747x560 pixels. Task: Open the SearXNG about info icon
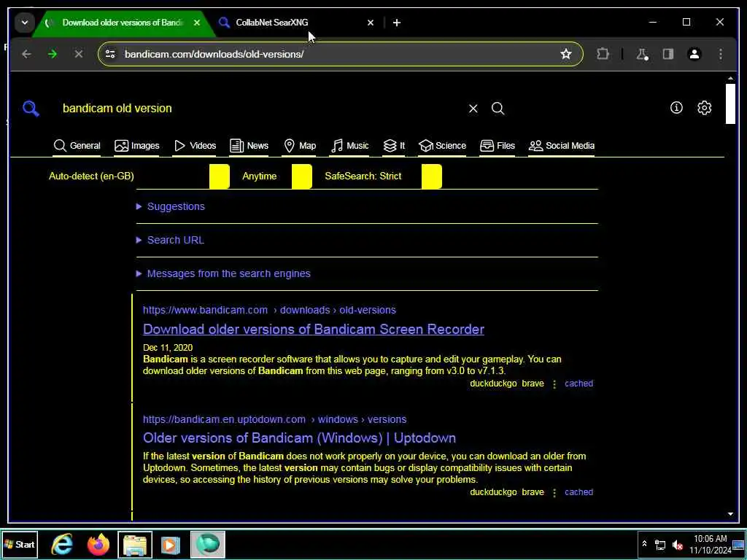(676, 108)
